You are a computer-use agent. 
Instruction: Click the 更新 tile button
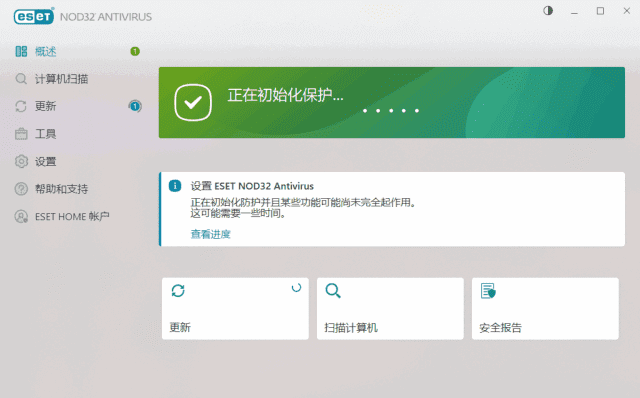(235, 309)
